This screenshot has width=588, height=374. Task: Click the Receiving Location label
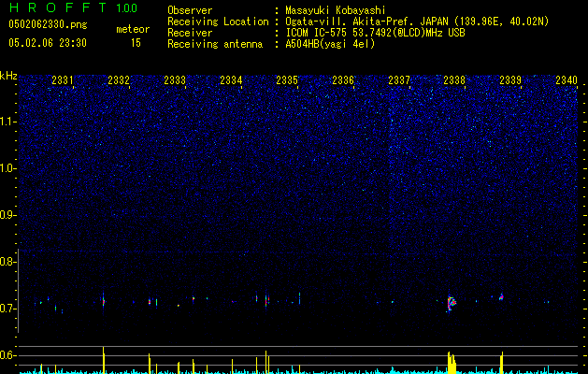click(218, 22)
